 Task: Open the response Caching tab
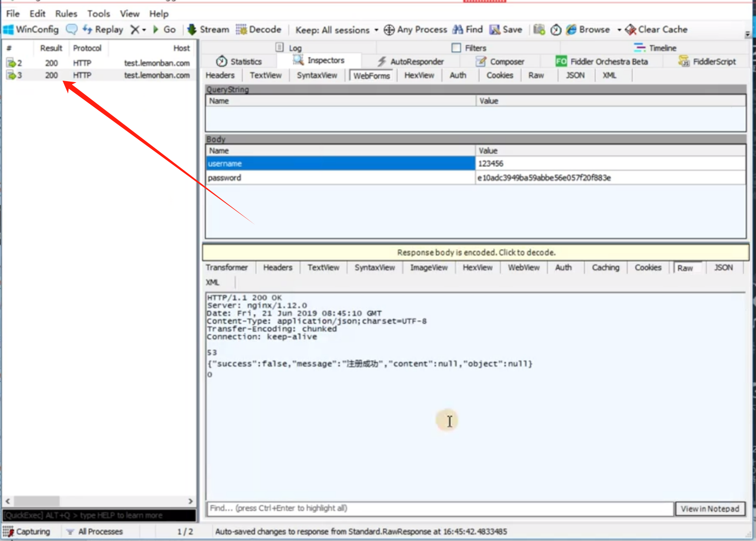coord(605,268)
